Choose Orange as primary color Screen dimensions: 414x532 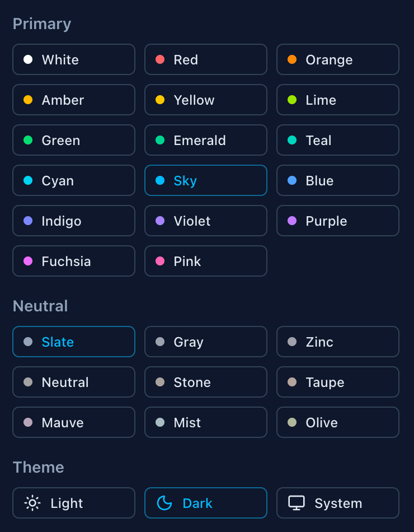(337, 59)
